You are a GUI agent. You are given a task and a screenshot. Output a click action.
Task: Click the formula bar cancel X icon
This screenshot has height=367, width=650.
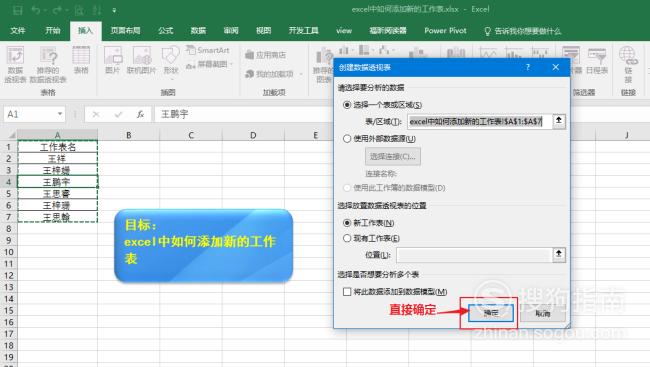pyautogui.click(x=96, y=114)
